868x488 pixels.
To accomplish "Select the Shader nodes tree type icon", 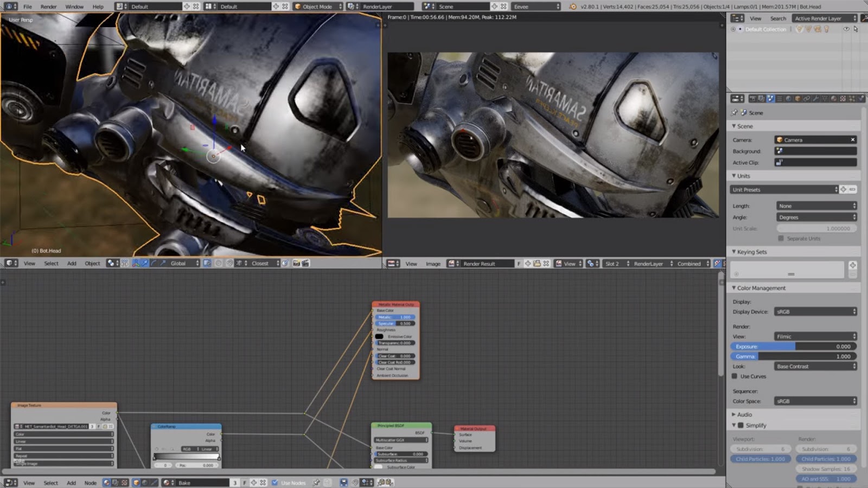I will 107,483.
